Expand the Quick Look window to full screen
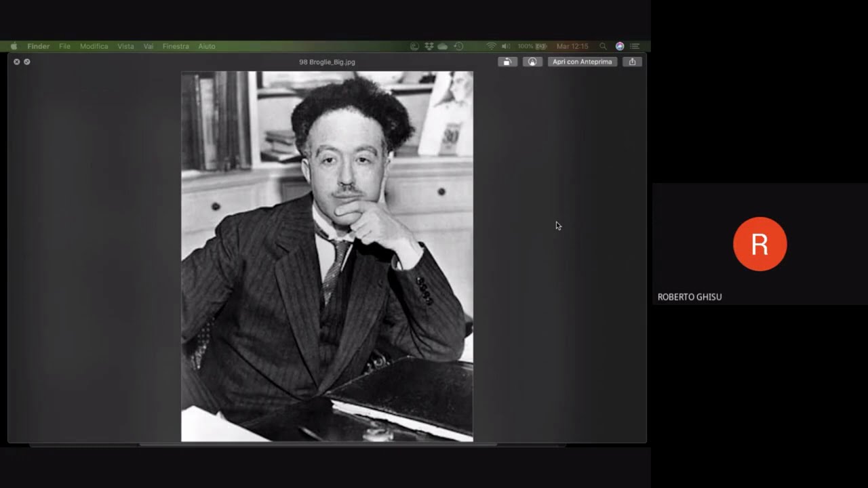The image size is (868, 488). click(x=27, y=62)
